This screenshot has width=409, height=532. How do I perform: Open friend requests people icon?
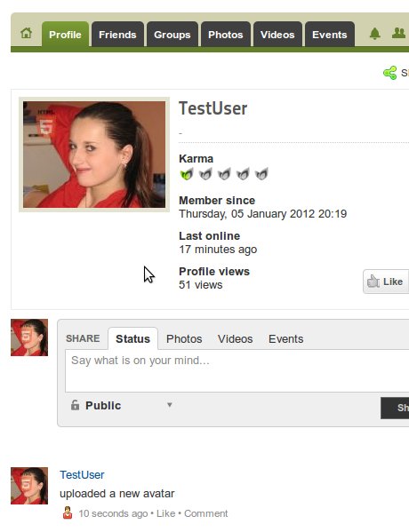point(399,33)
